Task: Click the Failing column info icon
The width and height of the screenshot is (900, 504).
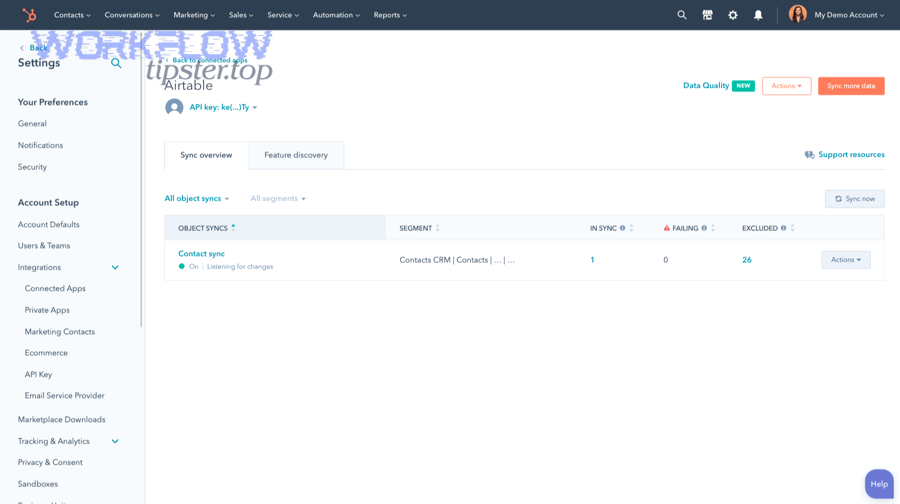Action: point(704,228)
